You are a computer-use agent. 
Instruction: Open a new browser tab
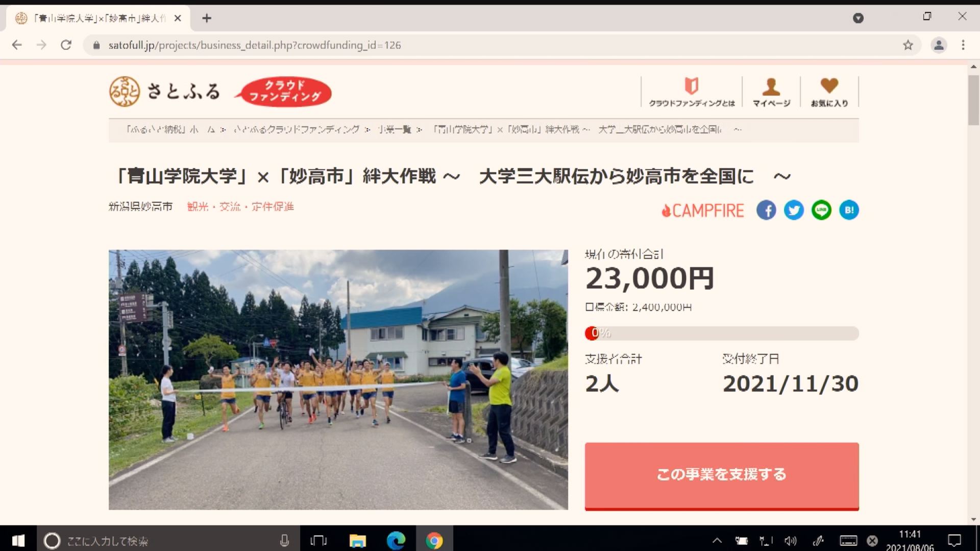[x=207, y=18]
